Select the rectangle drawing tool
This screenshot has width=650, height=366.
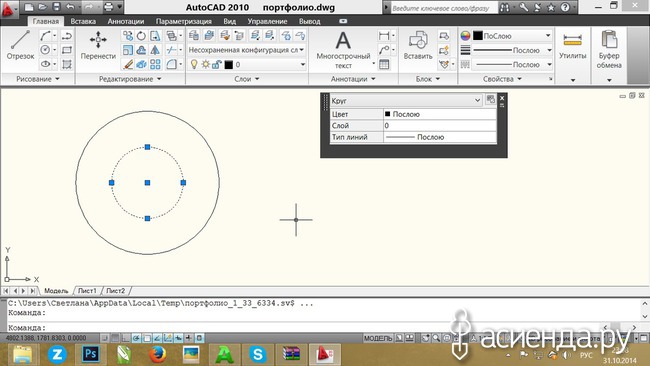[x=66, y=50]
